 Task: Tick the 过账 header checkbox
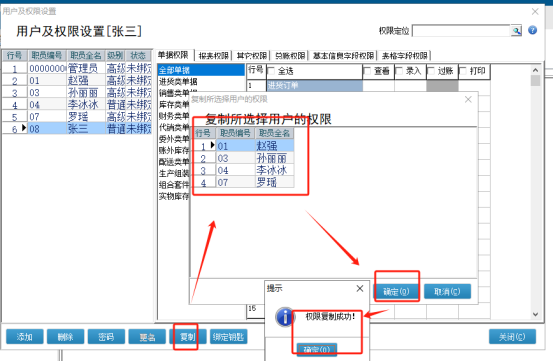point(431,71)
